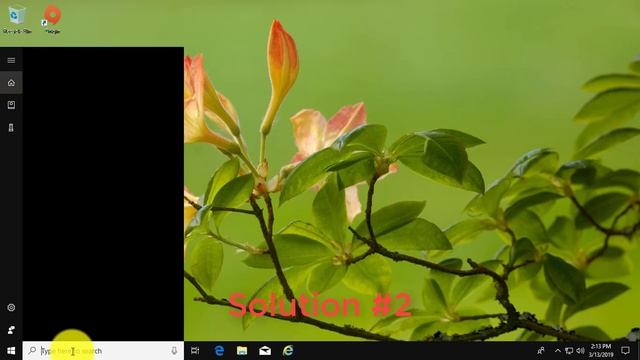
Task: Select the Home icon in search sidebar
Action: pos(11,83)
